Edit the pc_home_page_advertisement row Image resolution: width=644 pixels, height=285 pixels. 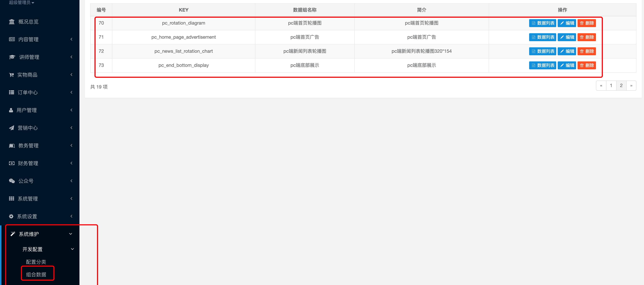567,37
